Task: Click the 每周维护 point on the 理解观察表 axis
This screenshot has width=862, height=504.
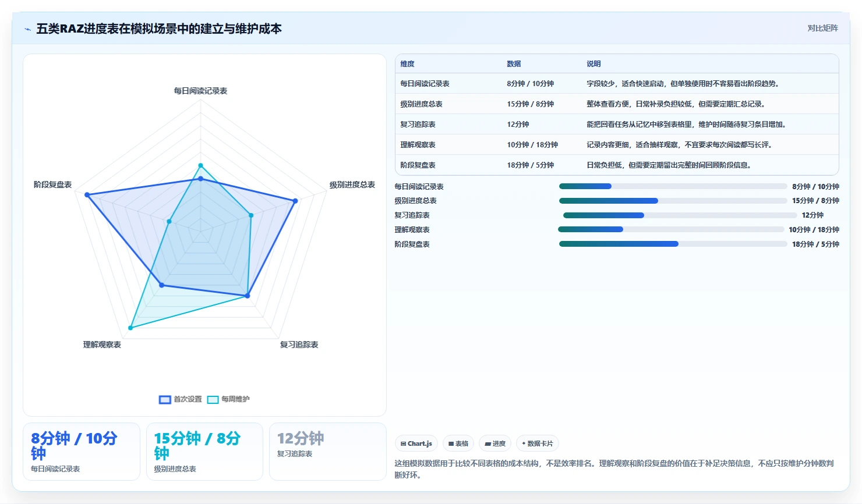Action: [130, 328]
